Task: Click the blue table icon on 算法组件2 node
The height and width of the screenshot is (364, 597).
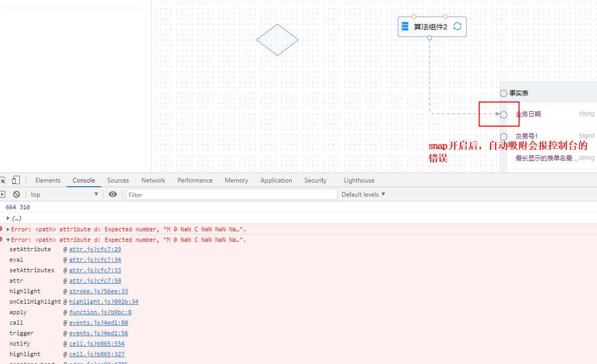Action: (405, 26)
